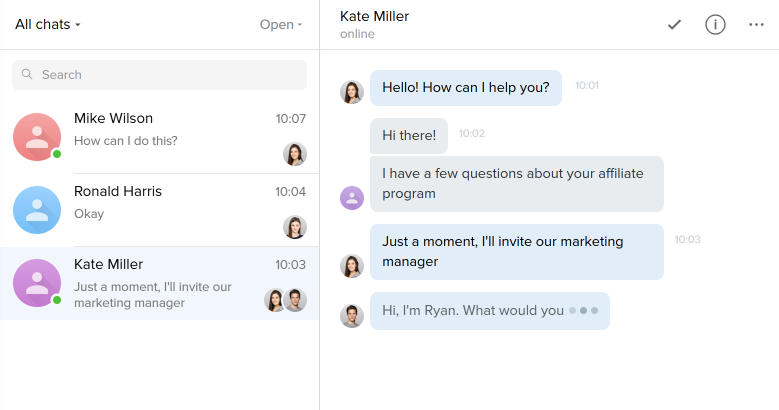The image size is (779, 410).
Task: Select the Kate Miller chat name in list
Action: coord(108,264)
